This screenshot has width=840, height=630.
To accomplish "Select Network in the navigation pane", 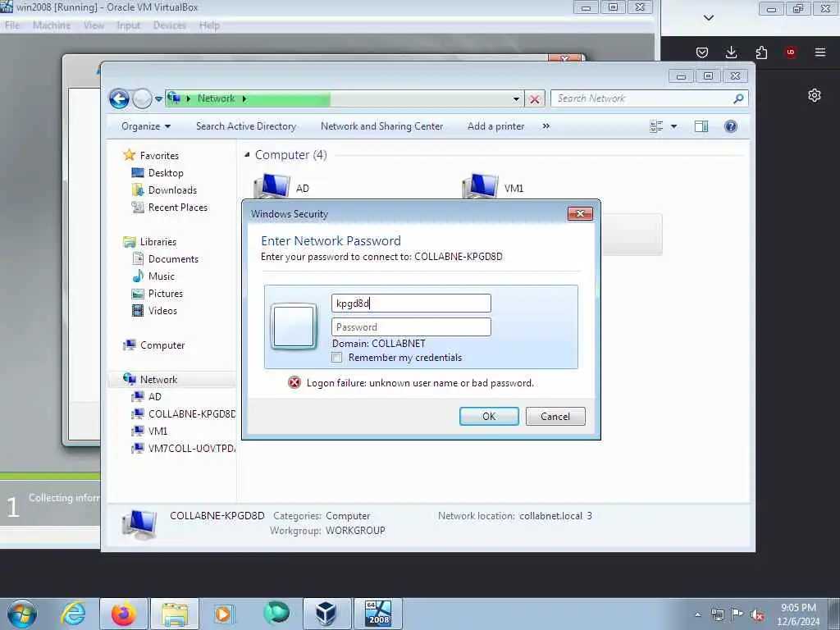I will point(158,380).
